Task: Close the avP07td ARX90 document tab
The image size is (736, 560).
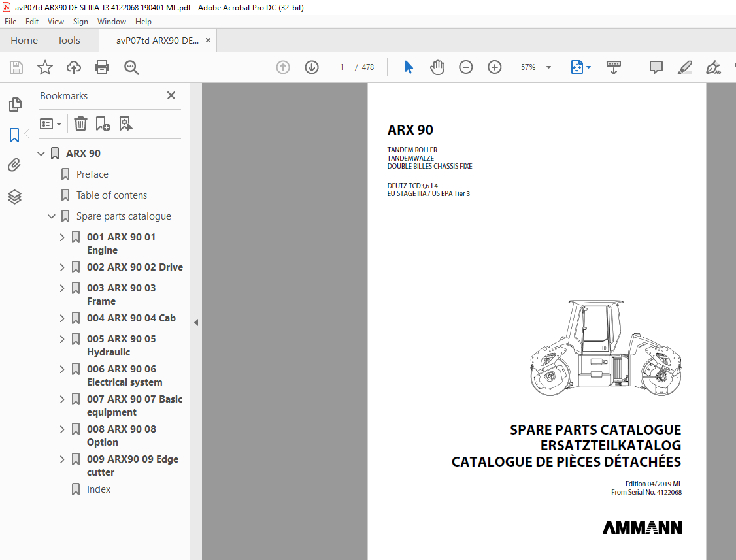Action: coord(208,41)
